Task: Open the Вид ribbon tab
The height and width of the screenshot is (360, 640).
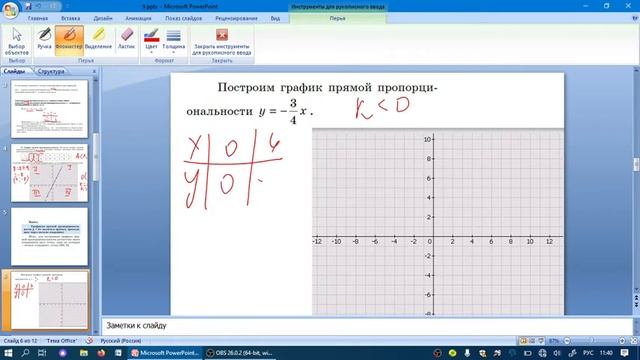Action: click(x=276, y=18)
